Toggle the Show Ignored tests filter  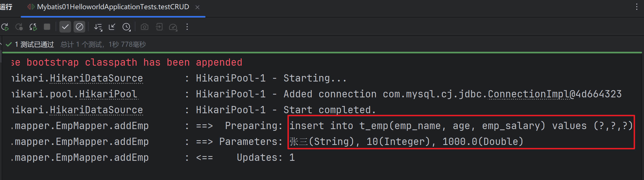tap(79, 27)
